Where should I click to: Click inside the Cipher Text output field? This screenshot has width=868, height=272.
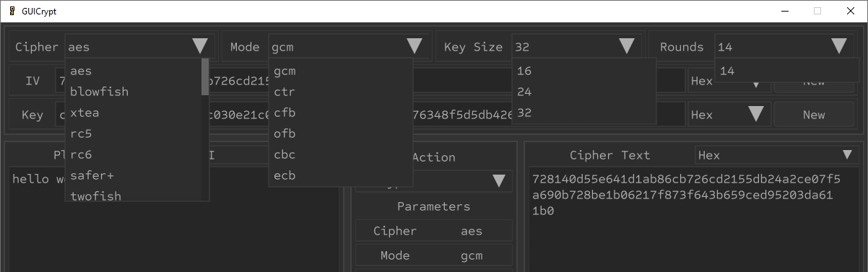coord(693,220)
